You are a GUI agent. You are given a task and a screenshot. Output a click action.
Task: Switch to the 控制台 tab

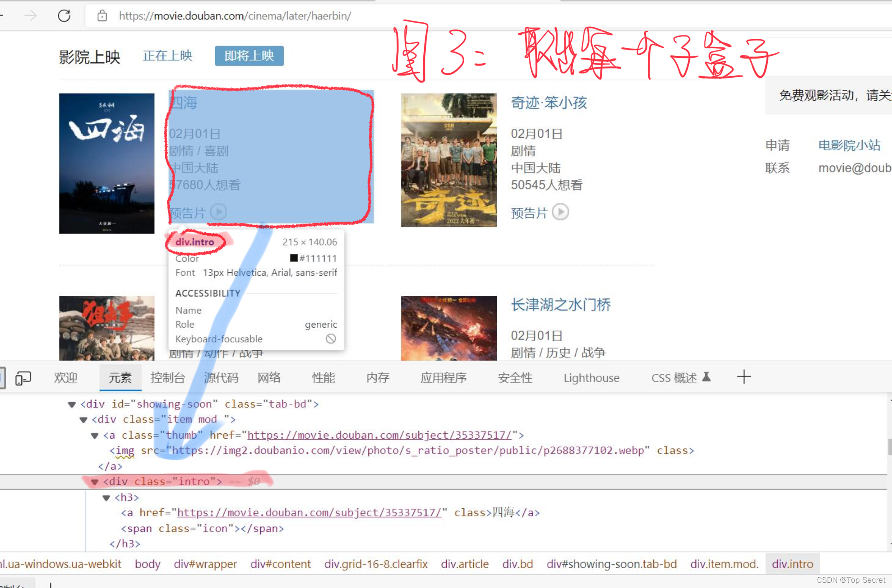point(168,378)
